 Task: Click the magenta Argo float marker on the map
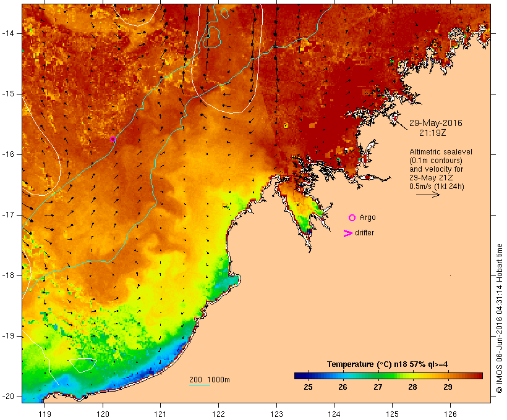click(x=113, y=139)
